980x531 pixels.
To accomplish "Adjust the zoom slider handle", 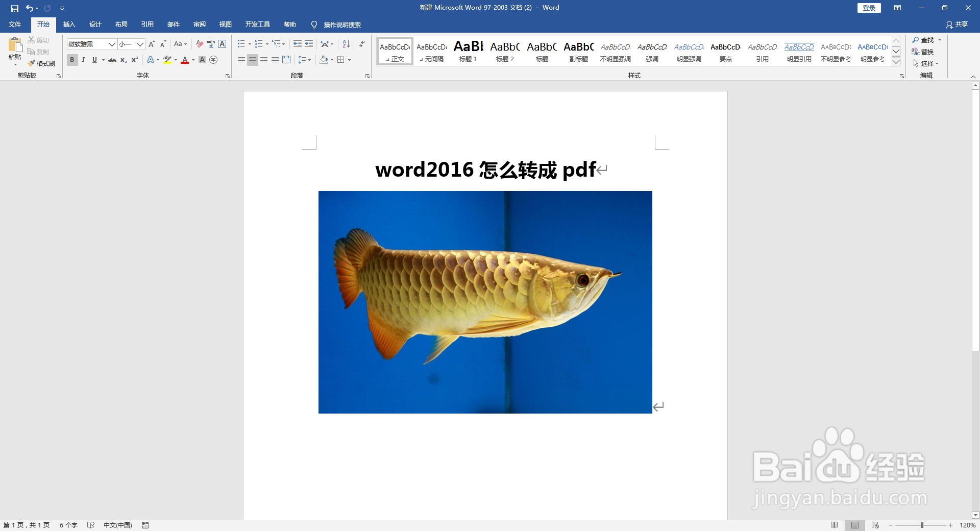I will pos(922,525).
